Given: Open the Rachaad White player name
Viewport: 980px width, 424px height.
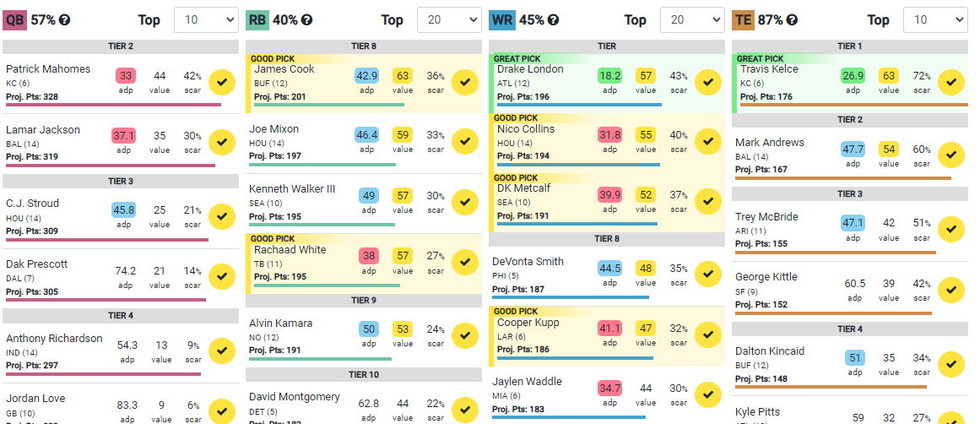Looking at the screenshot, I should [290, 249].
